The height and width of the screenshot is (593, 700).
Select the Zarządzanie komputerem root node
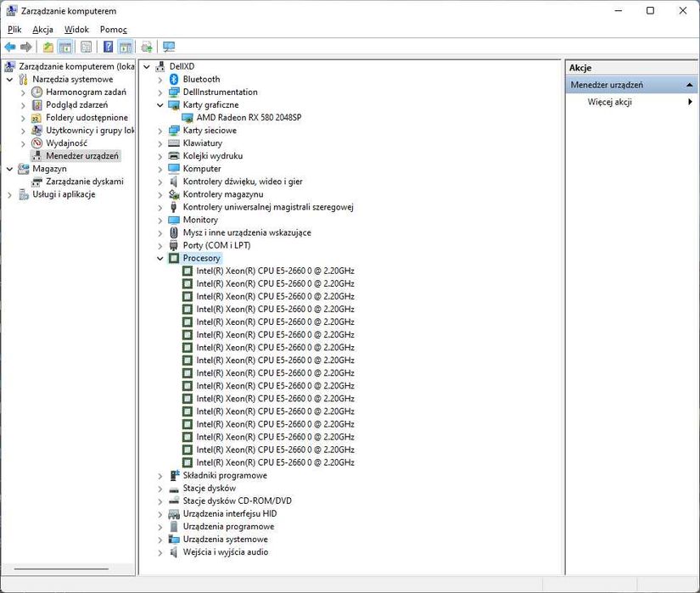coord(76,66)
